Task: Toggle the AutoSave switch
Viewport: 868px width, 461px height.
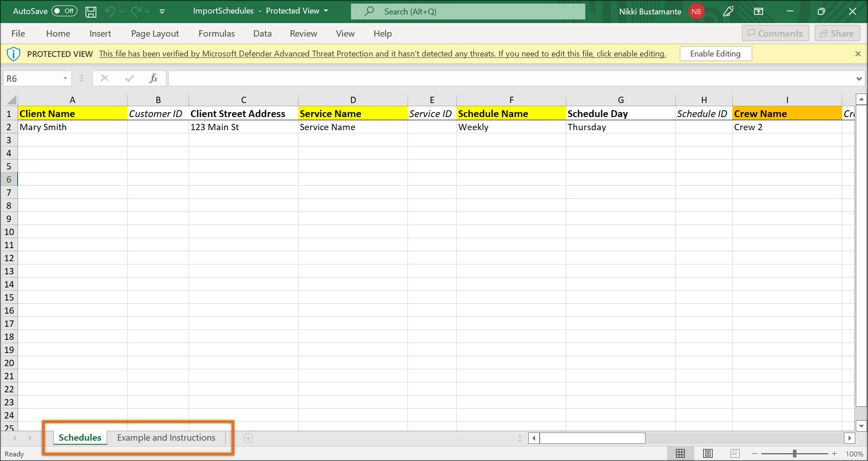Action: [64, 11]
